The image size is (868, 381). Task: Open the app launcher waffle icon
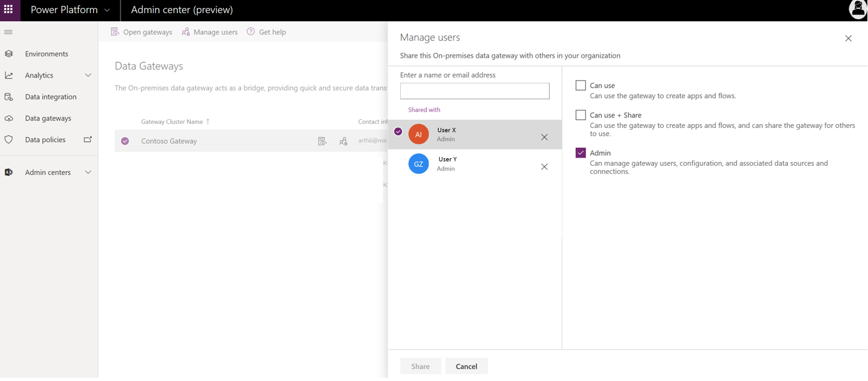coord(9,10)
